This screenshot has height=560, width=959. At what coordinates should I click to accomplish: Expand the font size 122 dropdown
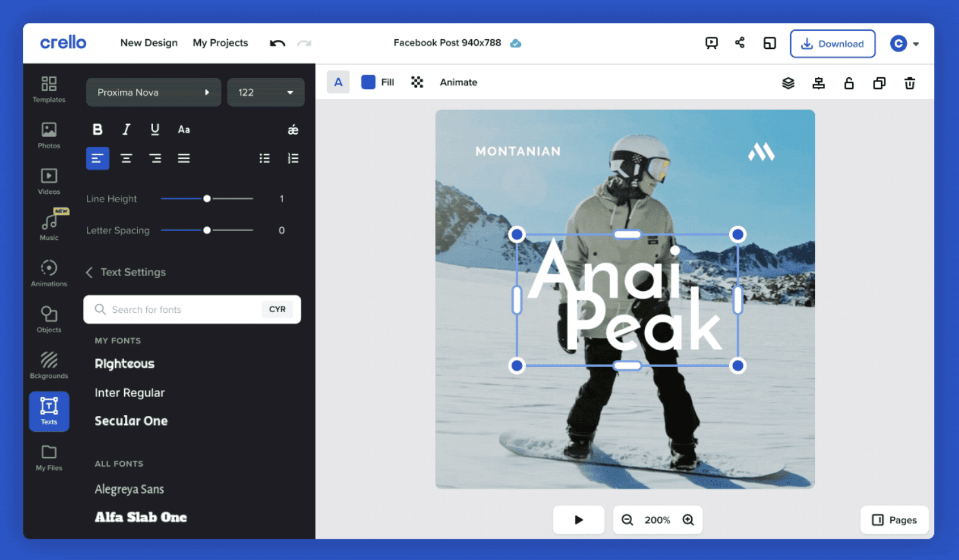pyautogui.click(x=266, y=93)
